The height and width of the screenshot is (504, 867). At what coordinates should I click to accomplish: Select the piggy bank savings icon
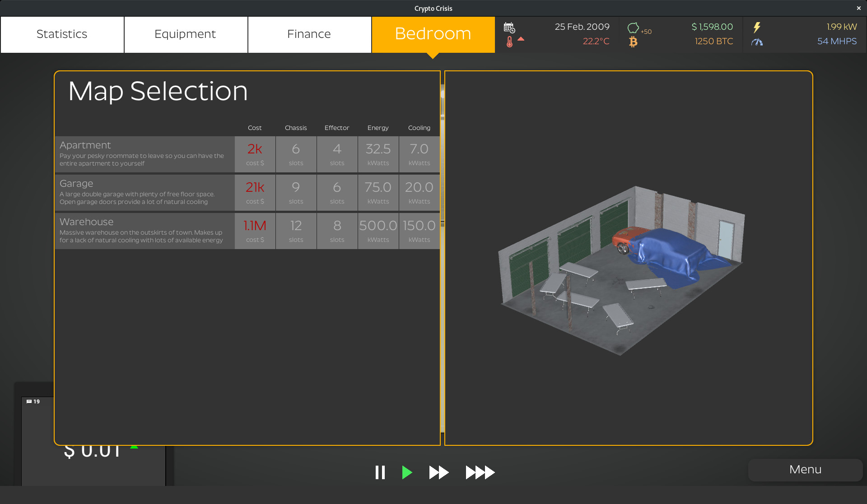pos(634,28)
